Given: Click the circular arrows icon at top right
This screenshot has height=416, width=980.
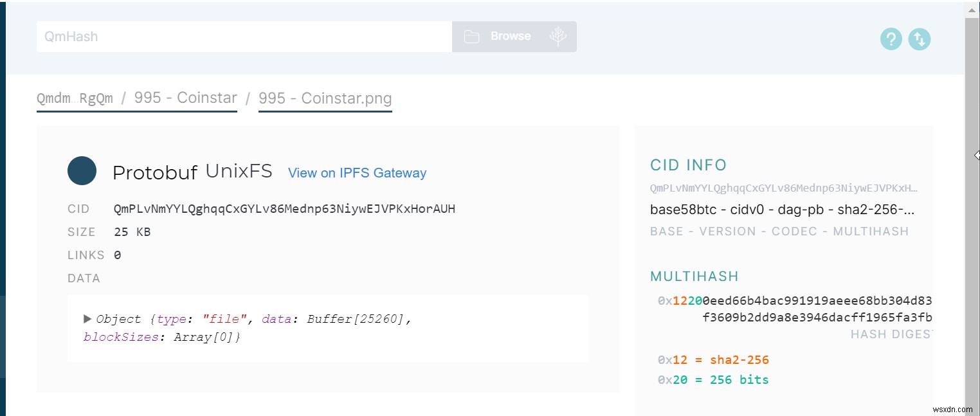Looking at the screenshot, I should (x=920, y=39).
